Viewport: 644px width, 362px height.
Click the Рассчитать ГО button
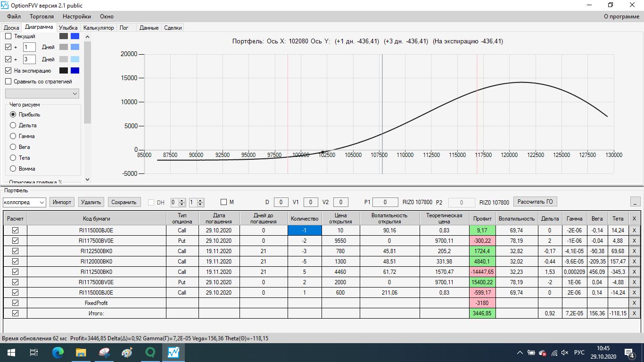point(535,202)
